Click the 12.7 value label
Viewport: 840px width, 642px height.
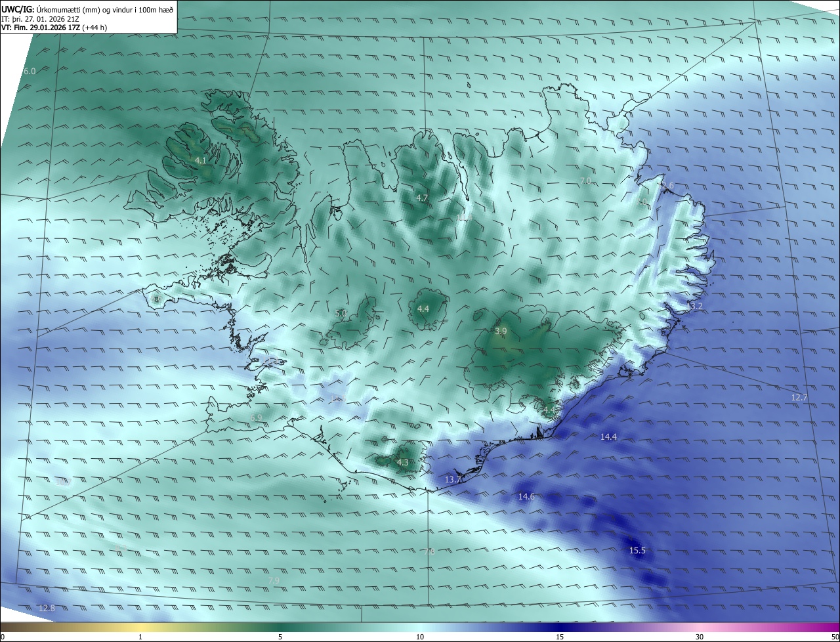click(799, 397)
